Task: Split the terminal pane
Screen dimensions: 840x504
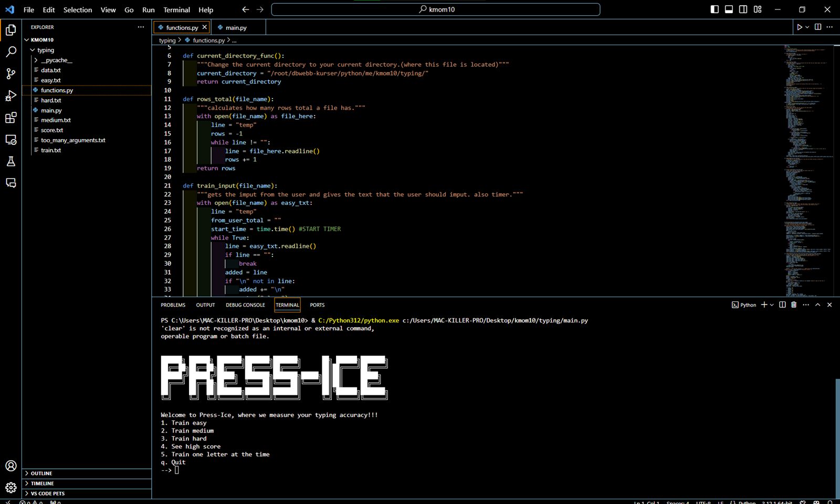Action: (x=782, y=305)
